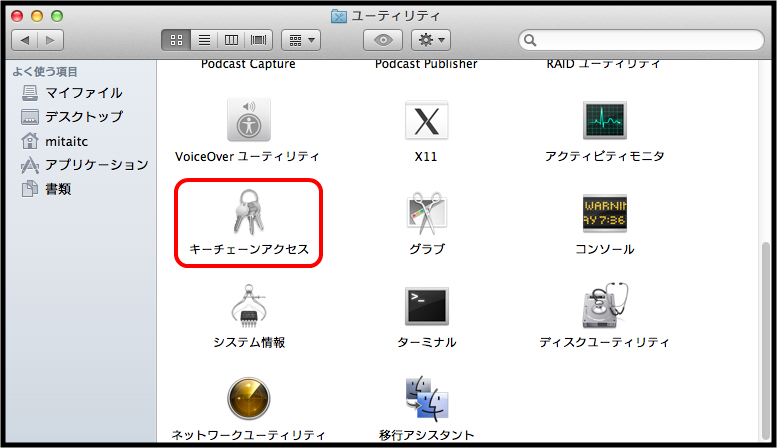Select Desktop (デスクトップ) in the sidebar
Screen dimensions: 777x448
[84, 117]
